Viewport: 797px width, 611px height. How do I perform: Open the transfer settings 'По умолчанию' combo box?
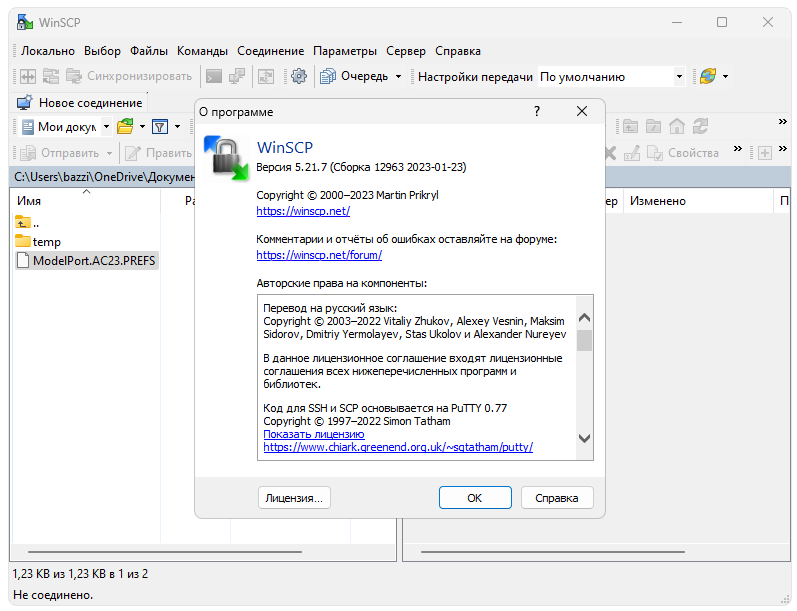point(611,77)
